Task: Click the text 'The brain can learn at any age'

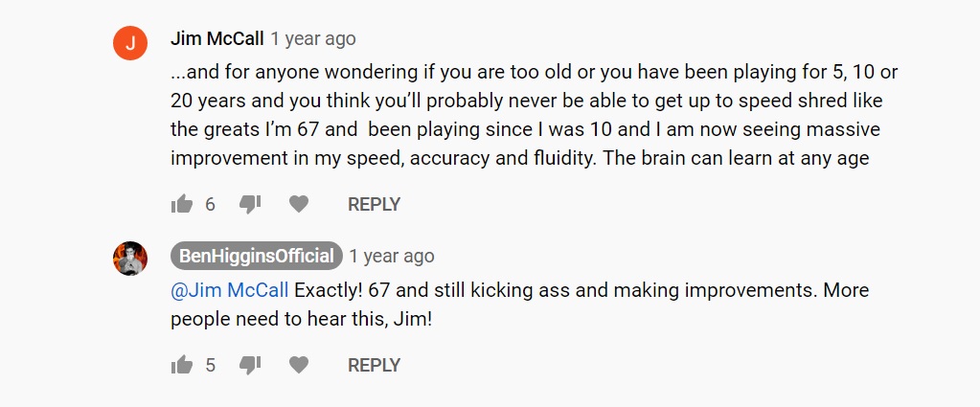Action: pos(737,158)
